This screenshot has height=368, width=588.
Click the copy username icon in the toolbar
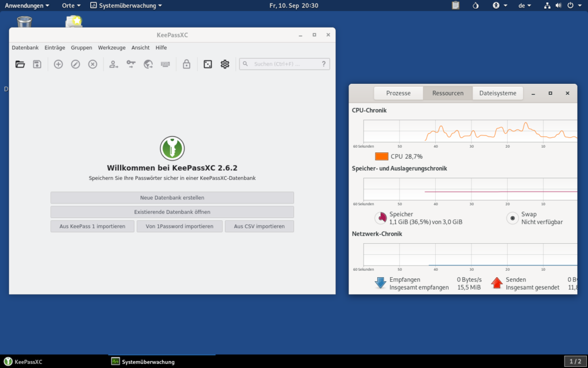[x=114, y=64]
